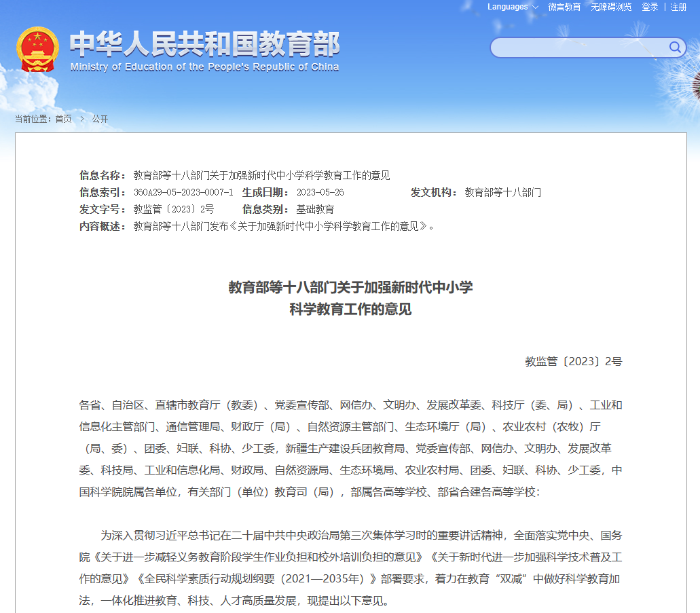
Task: Activate 无障碍浏览 accessibility browsing mode
Action: click(x=610, y=7)
